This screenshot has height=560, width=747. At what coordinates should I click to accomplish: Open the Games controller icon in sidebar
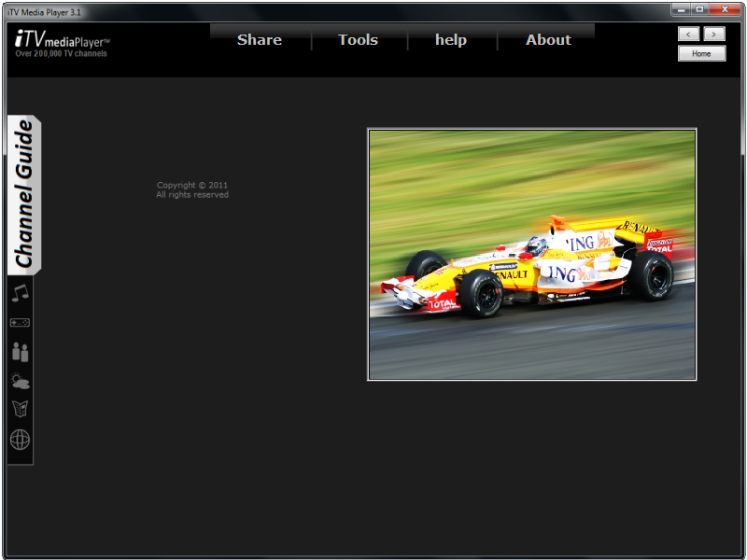(x=20, y=323)
